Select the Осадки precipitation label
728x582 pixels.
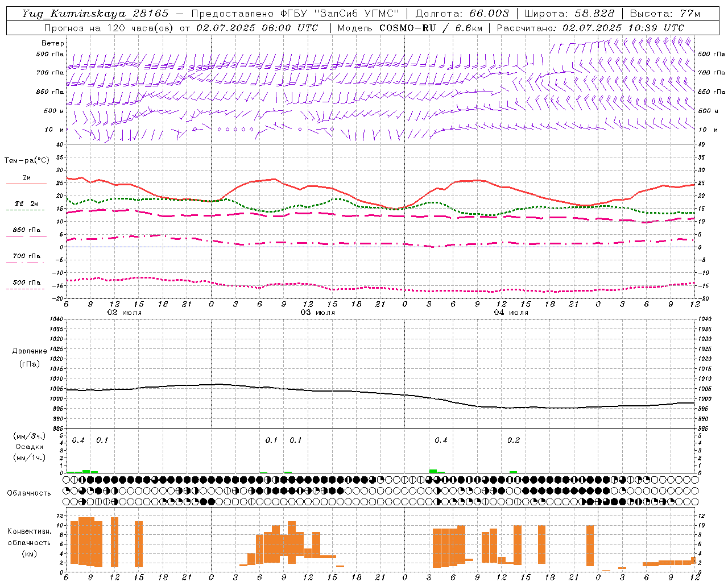30,447
